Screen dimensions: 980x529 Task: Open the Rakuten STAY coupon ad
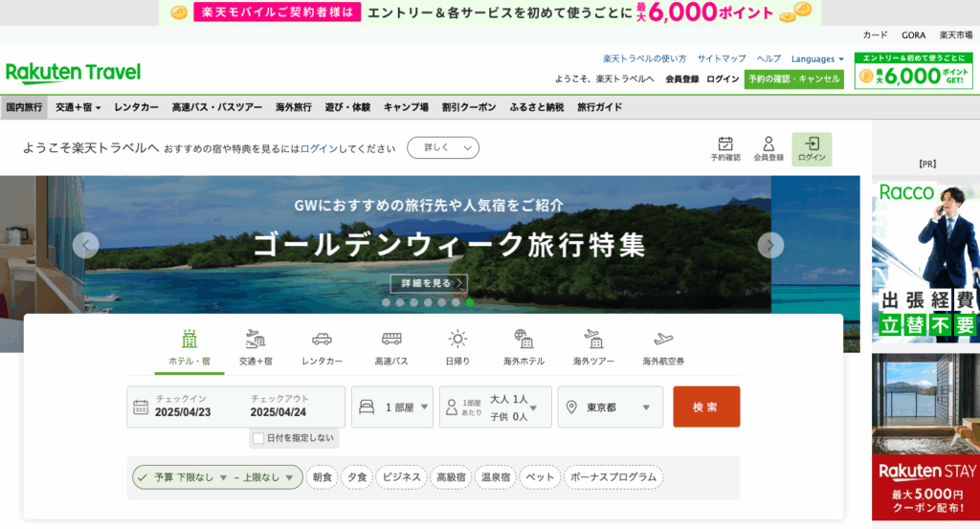[x=925, y=436]
